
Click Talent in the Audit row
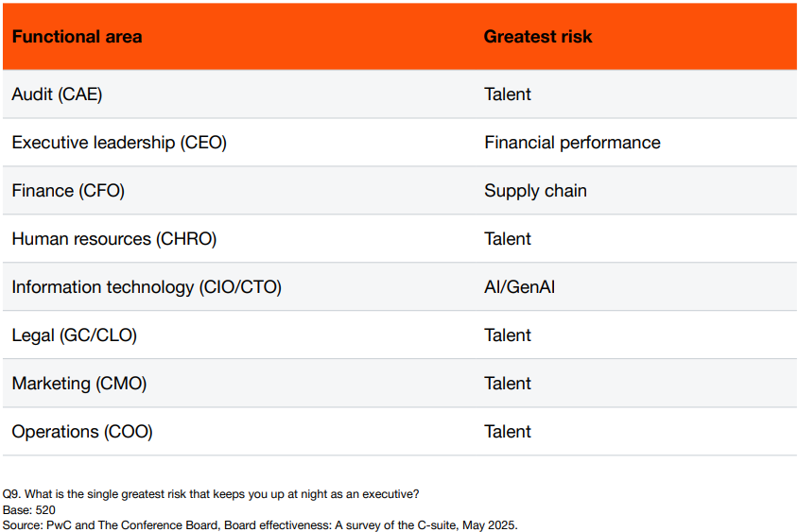click(x=508, y=94)
